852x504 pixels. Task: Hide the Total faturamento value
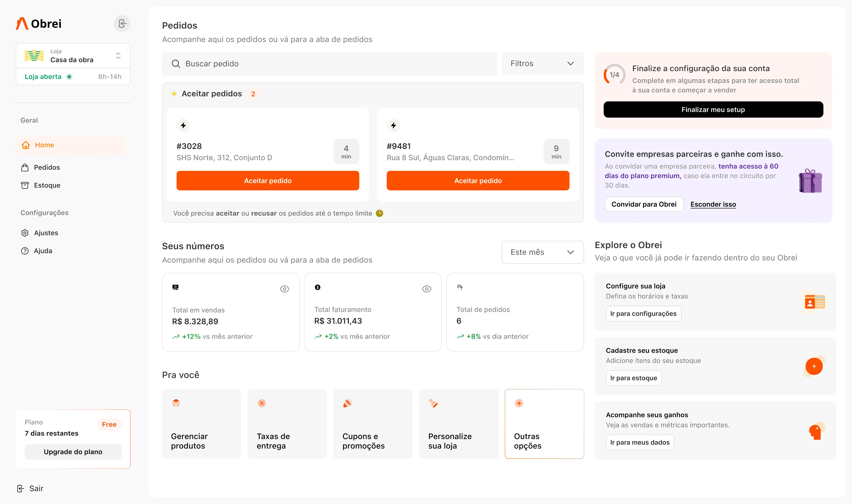tap(426, 289)
